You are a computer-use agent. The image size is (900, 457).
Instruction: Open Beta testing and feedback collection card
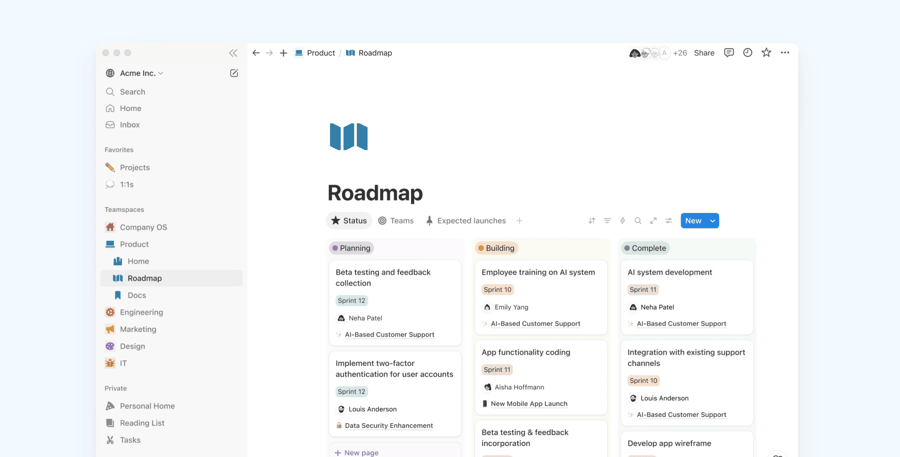coord(395,303)
